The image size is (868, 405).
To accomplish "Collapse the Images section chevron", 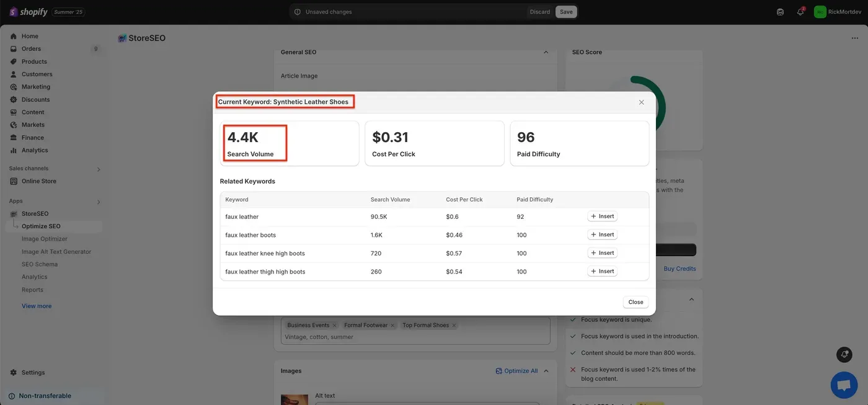I will click(x=546, y=371).
